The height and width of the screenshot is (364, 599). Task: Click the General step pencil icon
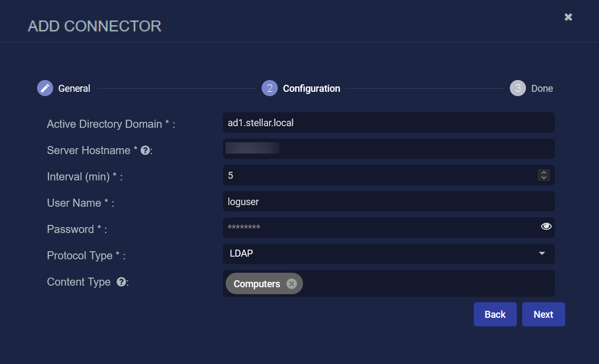(x=45, y=88)
